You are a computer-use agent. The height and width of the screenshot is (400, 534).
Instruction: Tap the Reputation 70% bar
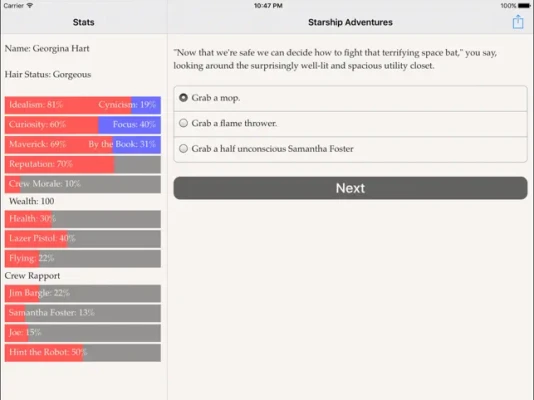point(83,164)
